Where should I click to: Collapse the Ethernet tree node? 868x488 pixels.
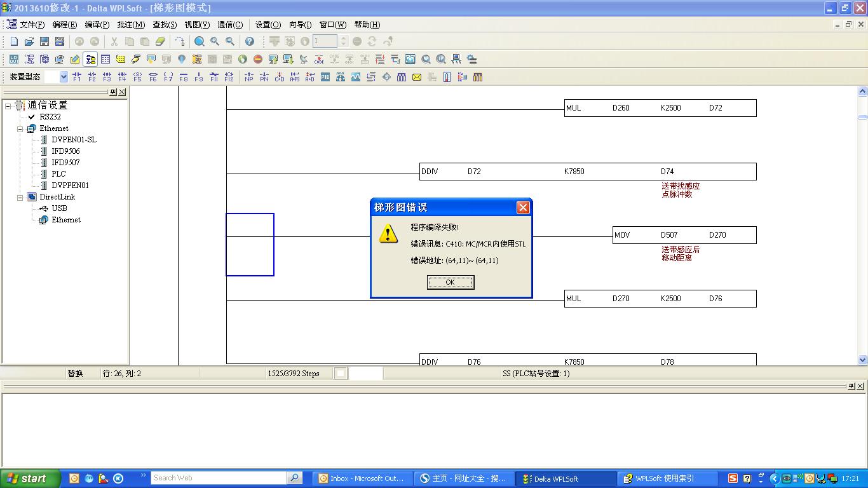(x=20, y=128)
